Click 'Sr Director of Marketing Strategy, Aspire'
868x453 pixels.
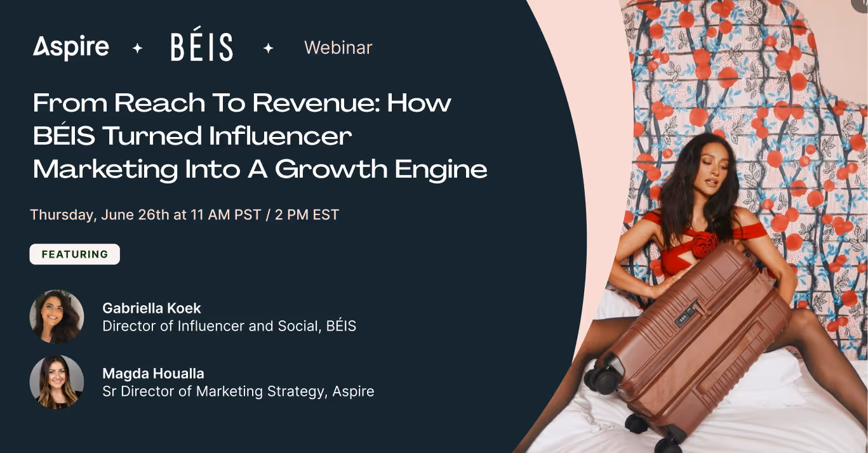pyautogui.click(x=238, y=391)
